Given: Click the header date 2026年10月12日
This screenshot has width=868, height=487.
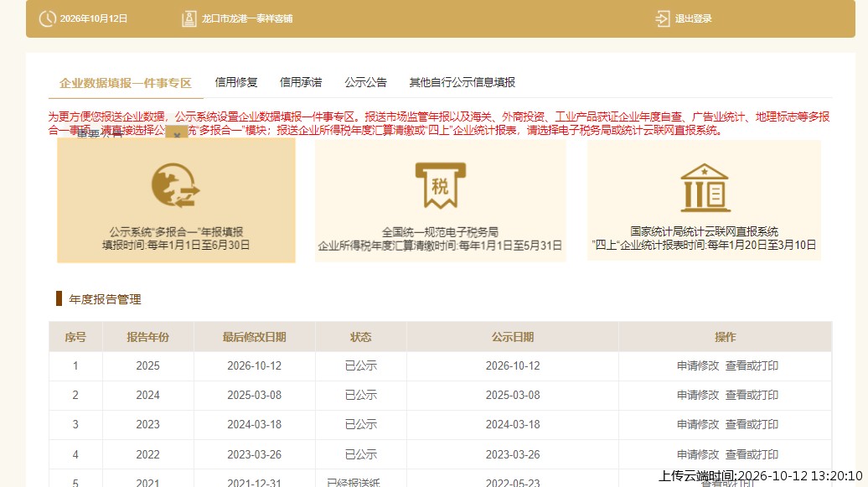Looking at the screenshot, I should pyautogui.click(x=94, y=18).
